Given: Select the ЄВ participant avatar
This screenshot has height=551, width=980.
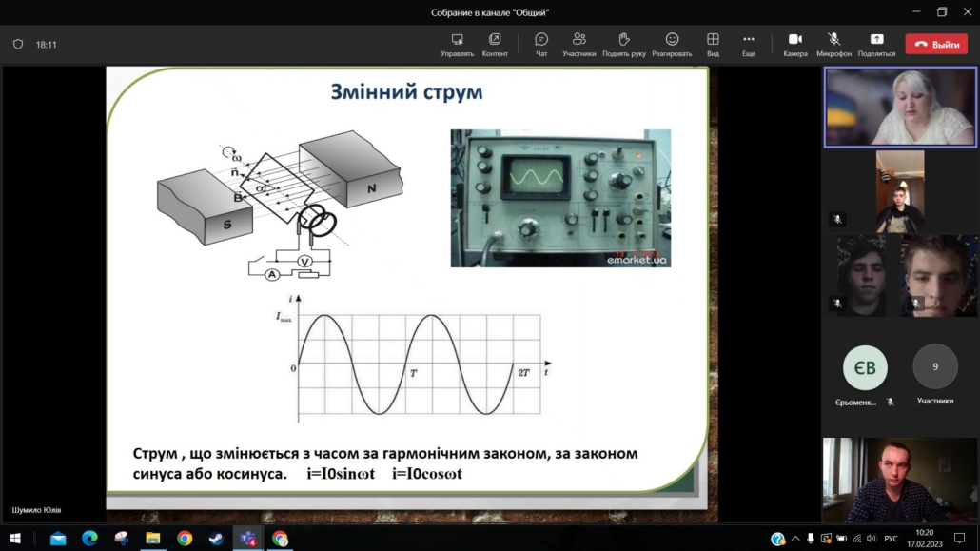Looking at the screenshot, I should click(865, 368).
